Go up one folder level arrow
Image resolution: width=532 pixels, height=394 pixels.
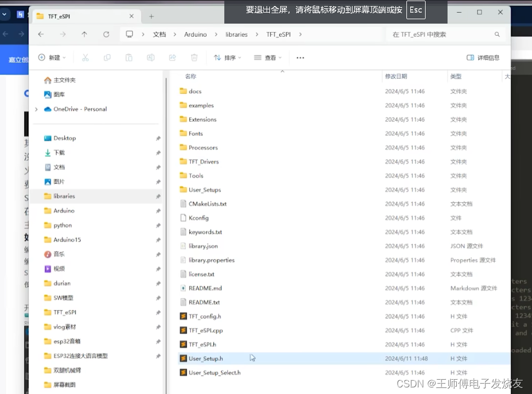click(84, 34)
